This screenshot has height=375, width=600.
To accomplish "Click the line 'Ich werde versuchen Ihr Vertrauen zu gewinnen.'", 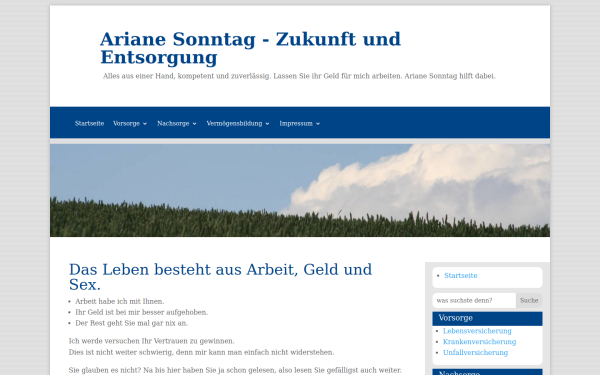I will pos(152,341).
